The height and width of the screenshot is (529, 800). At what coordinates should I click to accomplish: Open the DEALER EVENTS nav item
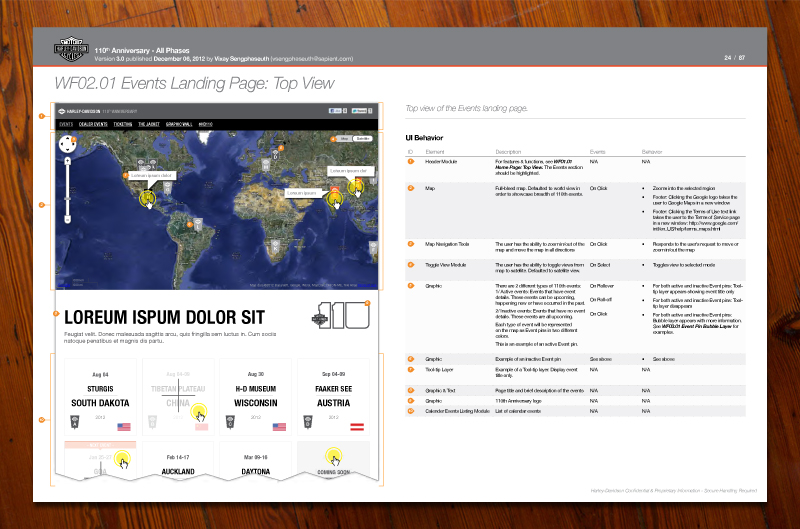(x=93, y=124)
